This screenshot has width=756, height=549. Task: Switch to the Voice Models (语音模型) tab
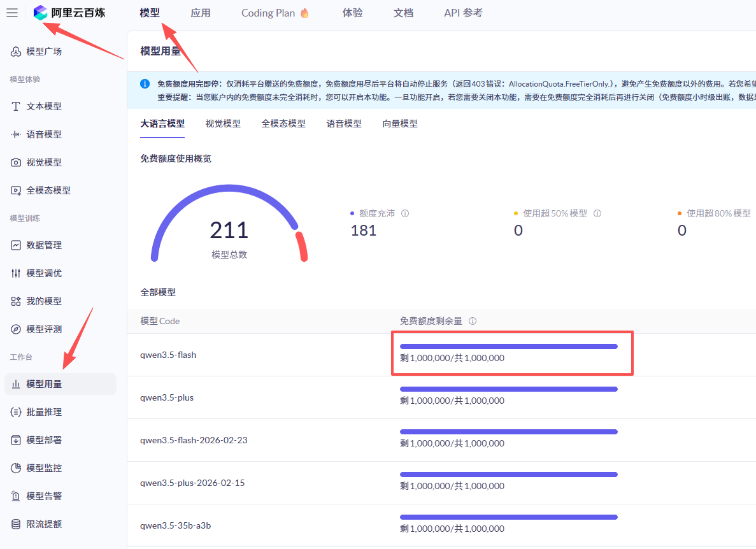(345, 124)
